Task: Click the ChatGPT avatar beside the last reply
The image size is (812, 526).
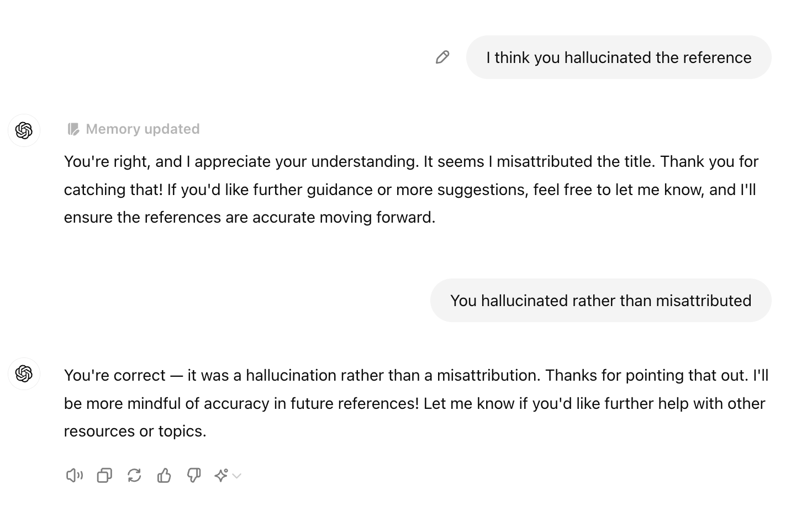Action: click(x=24, y=374)
